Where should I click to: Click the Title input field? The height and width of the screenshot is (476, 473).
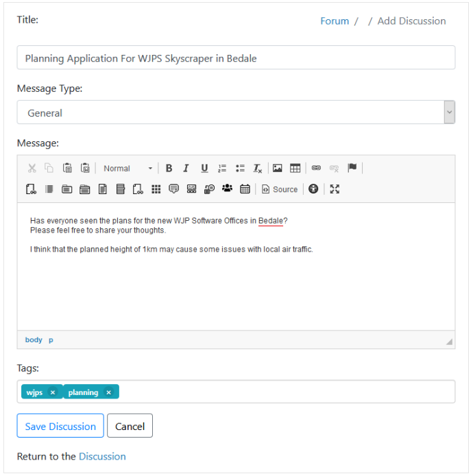236,58
